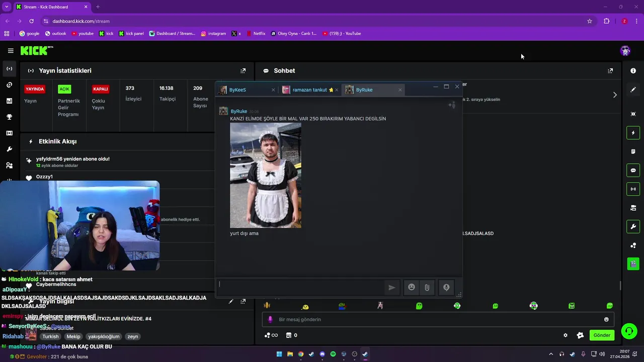Image resolution: width=644 pixels, height=362 pixels.
Task: Open the Netflix bookmark
Action: click(255, 34)
